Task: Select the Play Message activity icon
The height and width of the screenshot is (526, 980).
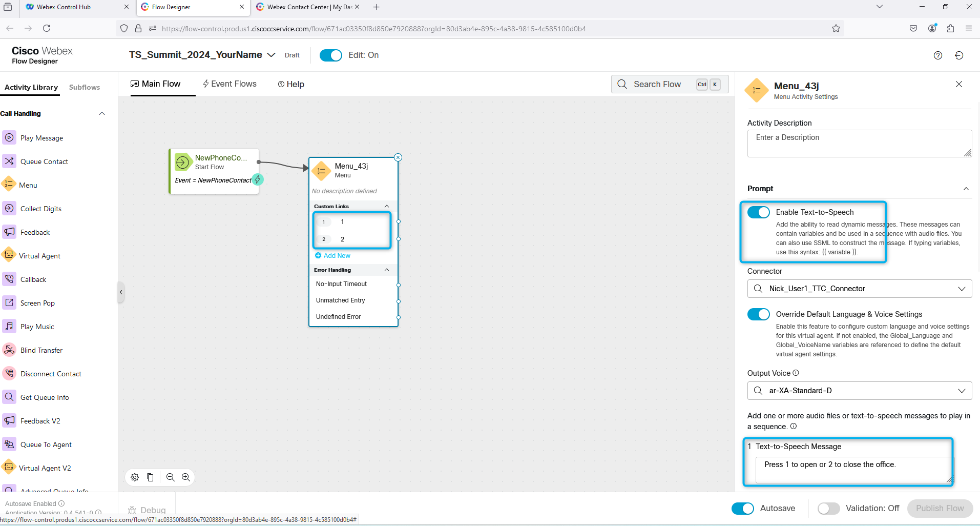Action: (x=9, y=137)
